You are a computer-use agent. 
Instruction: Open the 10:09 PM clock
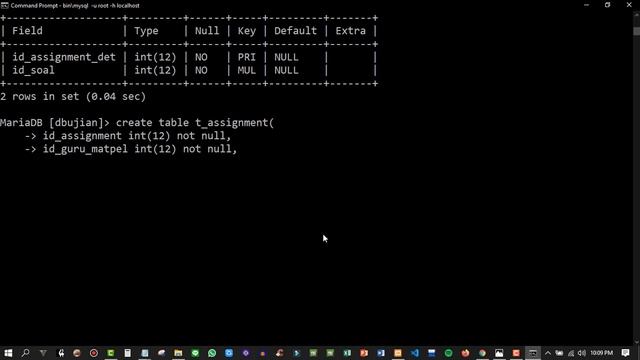click(602, 353)
